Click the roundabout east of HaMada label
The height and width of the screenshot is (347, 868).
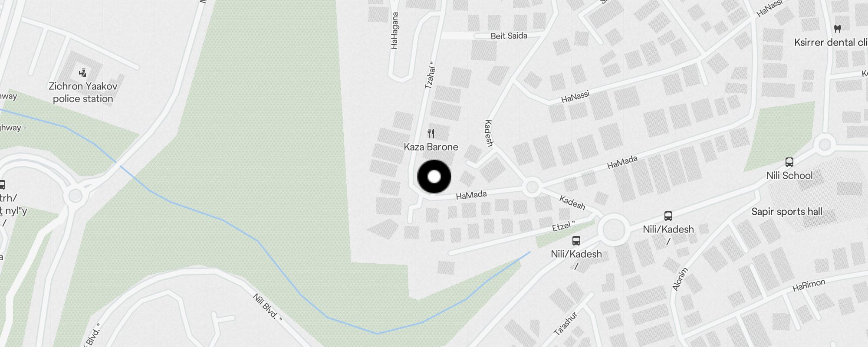[x=532, y=188]
